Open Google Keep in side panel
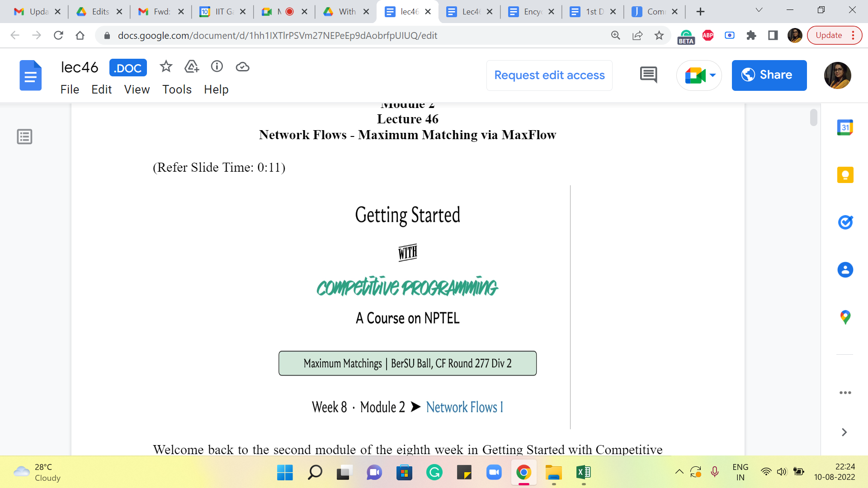Viewport: 868px width, 488px height. point(845,175)
